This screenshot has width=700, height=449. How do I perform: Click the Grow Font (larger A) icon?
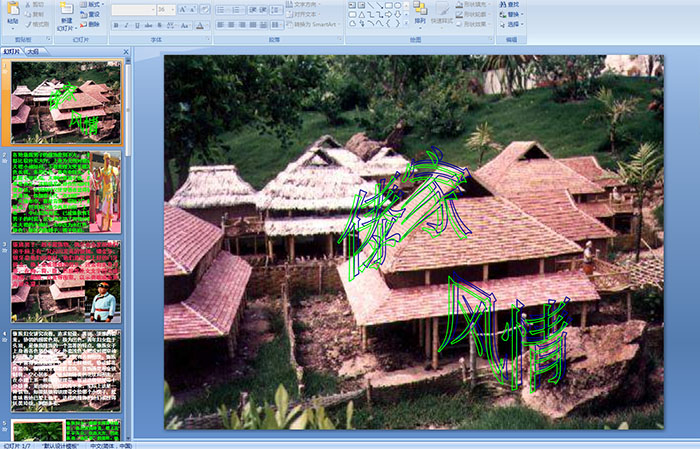coord(183,9)
